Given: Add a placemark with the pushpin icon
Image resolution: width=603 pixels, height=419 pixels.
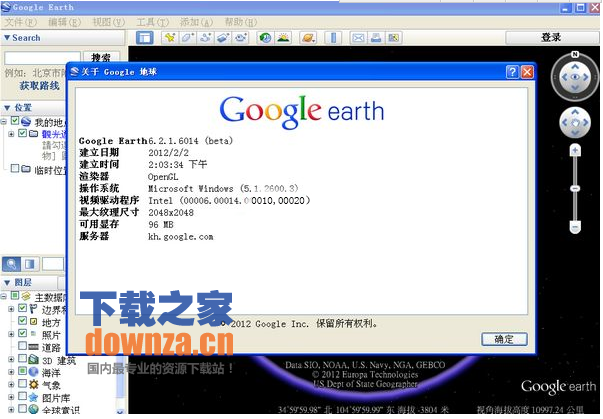Looking at the screenshot, I should 170,38.
